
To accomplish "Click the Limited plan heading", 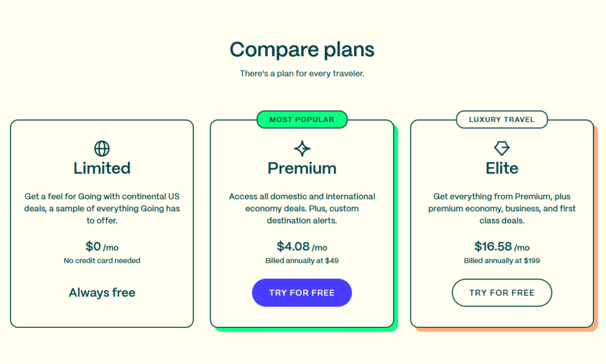I will click(102, 168).
